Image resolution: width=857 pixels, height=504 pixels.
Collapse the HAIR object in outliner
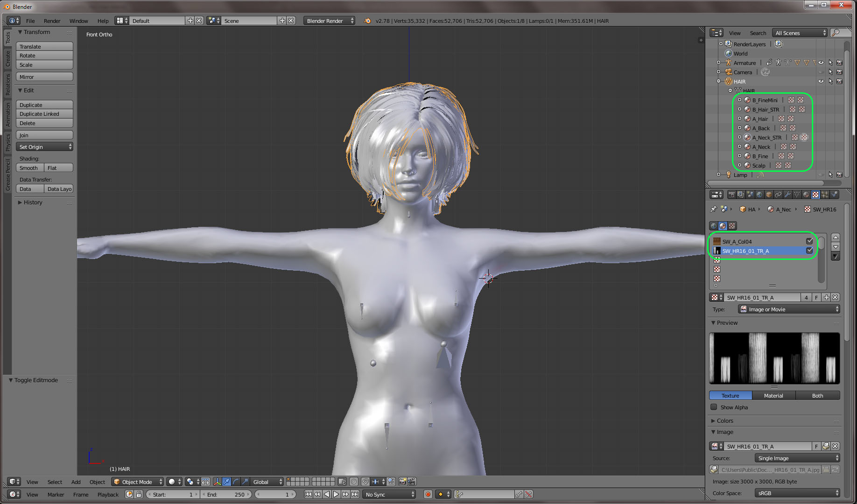coord(719,81)
